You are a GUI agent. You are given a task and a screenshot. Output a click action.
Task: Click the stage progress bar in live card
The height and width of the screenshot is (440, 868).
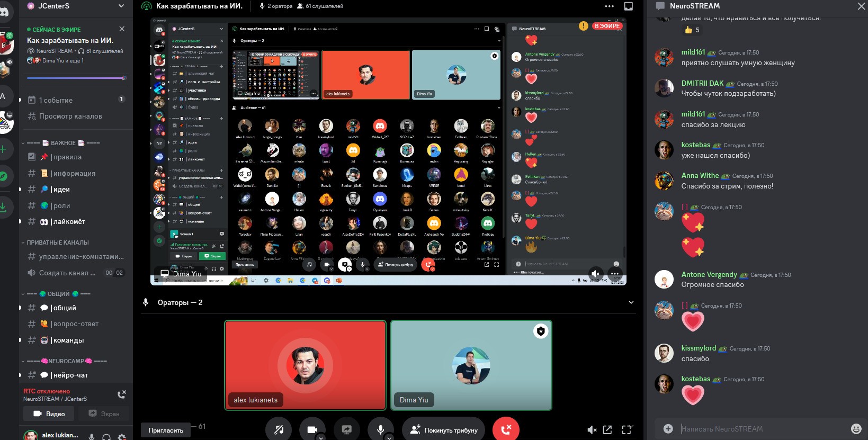coord(76,78)
